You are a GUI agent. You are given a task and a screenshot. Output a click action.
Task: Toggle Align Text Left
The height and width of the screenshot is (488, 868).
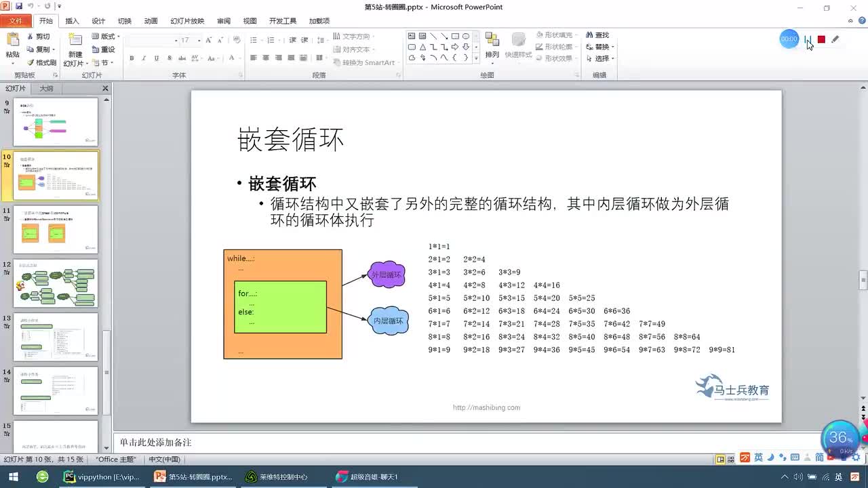pyautogui.click(x=254, y=58)
